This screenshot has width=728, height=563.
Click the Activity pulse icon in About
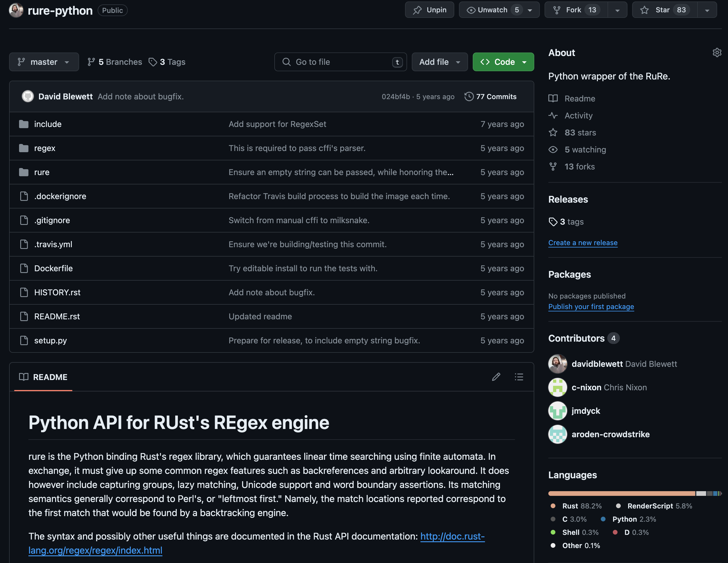553,116
